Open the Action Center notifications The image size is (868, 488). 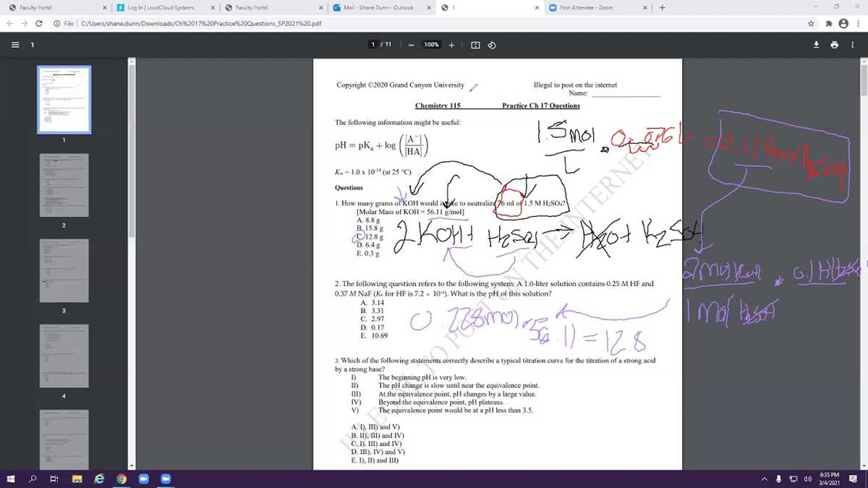click(x=853, y=479)
